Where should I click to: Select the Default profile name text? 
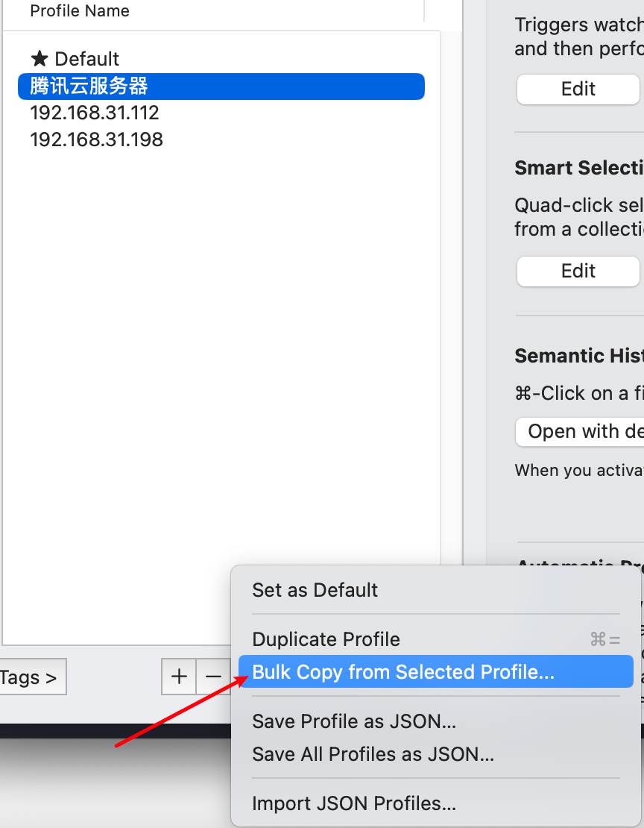[x=87, y=59]
